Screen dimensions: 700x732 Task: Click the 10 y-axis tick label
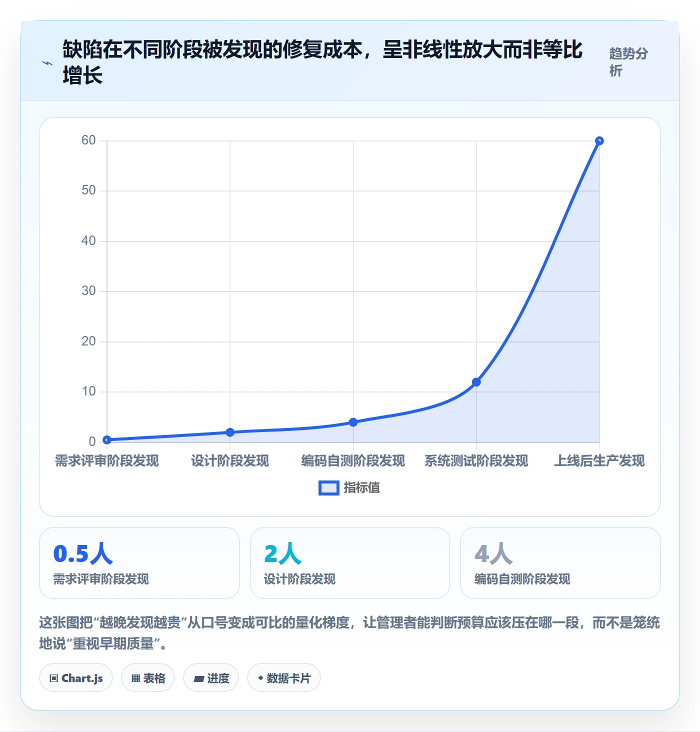(x=88, y=391)
